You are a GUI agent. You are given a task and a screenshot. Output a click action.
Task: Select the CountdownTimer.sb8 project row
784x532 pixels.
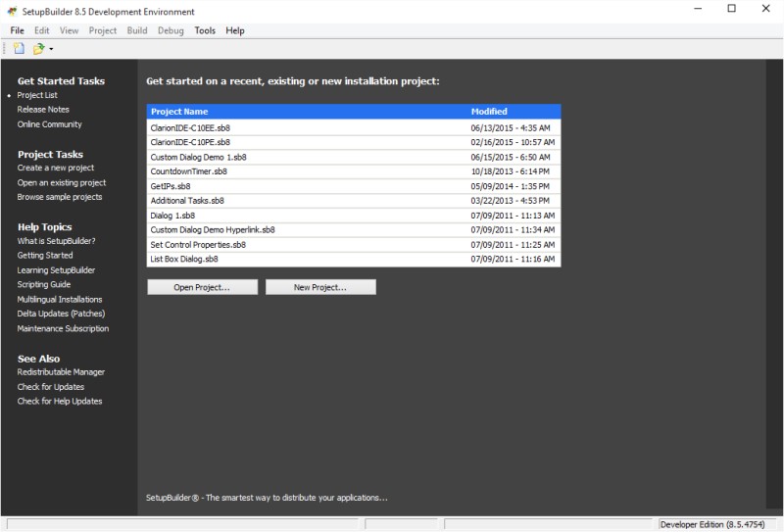188,170
